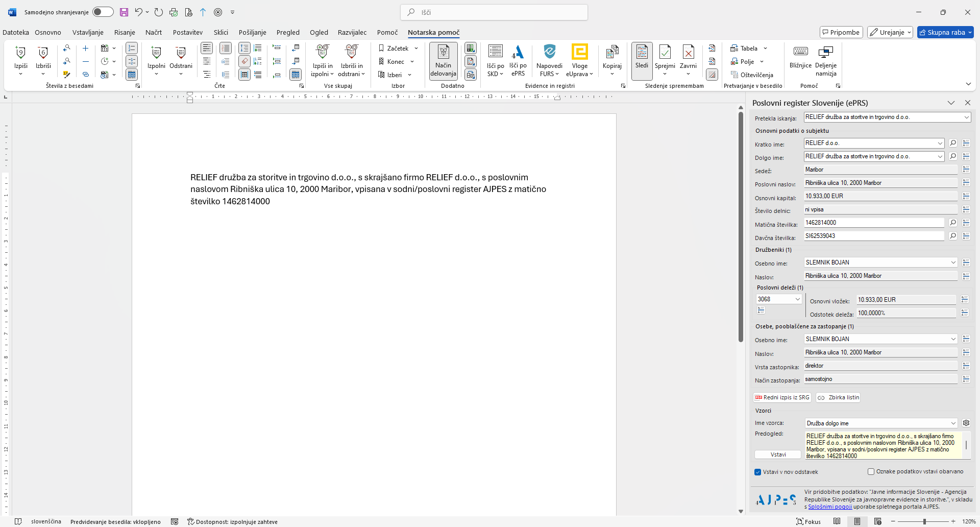Toggle Samodejno shranjevanje switch
980x527 pixels.
tap(103, 12)
